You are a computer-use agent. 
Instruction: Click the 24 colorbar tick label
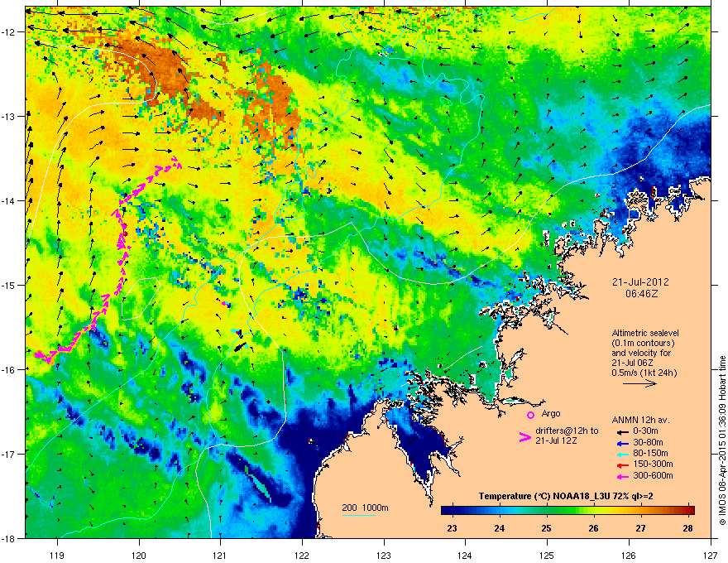499,528
